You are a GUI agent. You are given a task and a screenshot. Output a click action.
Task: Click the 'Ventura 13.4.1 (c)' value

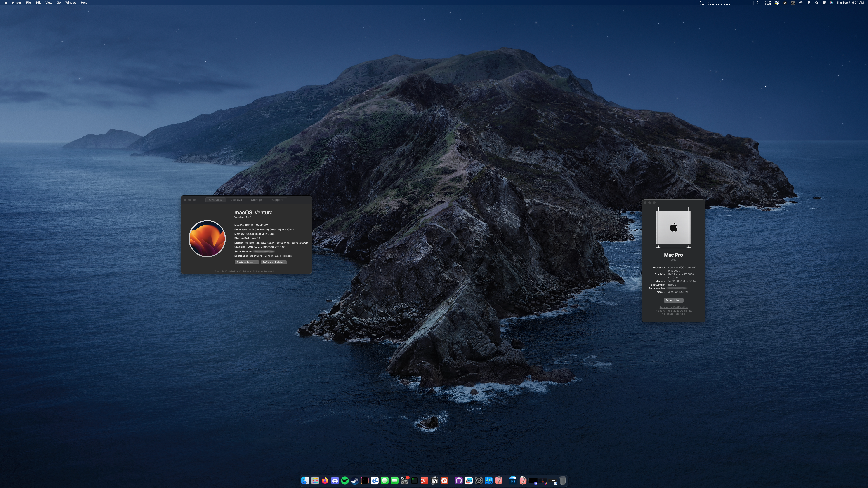(x=678, y=292)
